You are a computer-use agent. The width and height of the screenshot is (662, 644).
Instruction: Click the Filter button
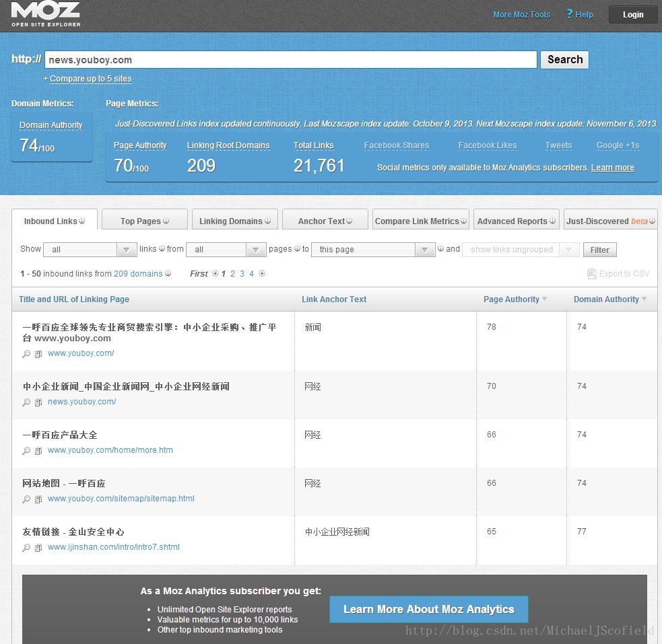click(599, 250)
